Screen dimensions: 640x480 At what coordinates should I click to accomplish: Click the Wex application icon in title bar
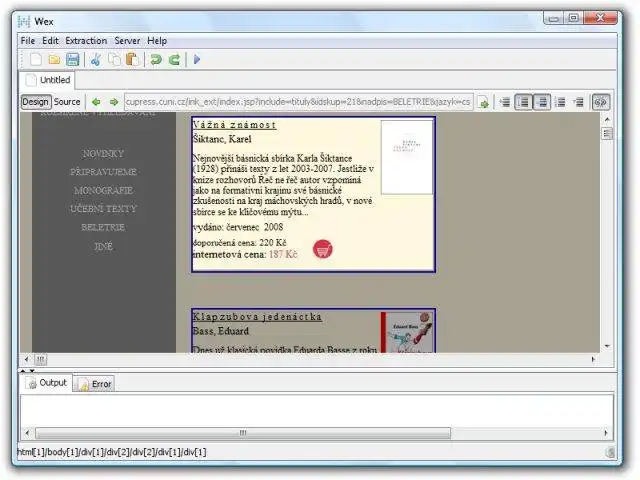(x=24, y=21)
